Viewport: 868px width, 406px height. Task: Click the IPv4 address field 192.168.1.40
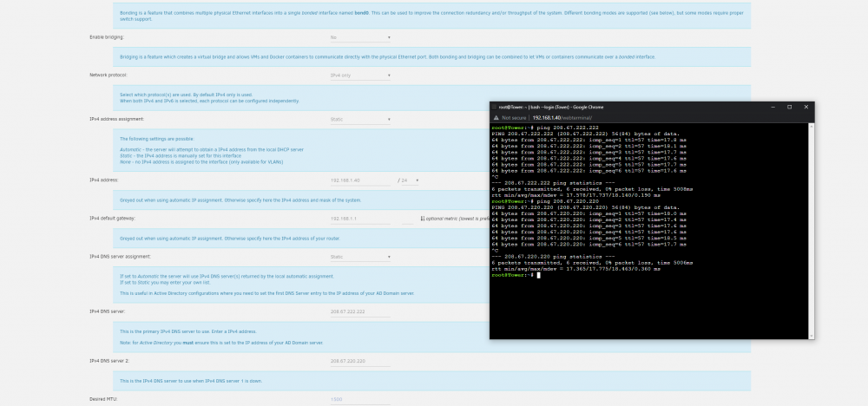(360, 180)
